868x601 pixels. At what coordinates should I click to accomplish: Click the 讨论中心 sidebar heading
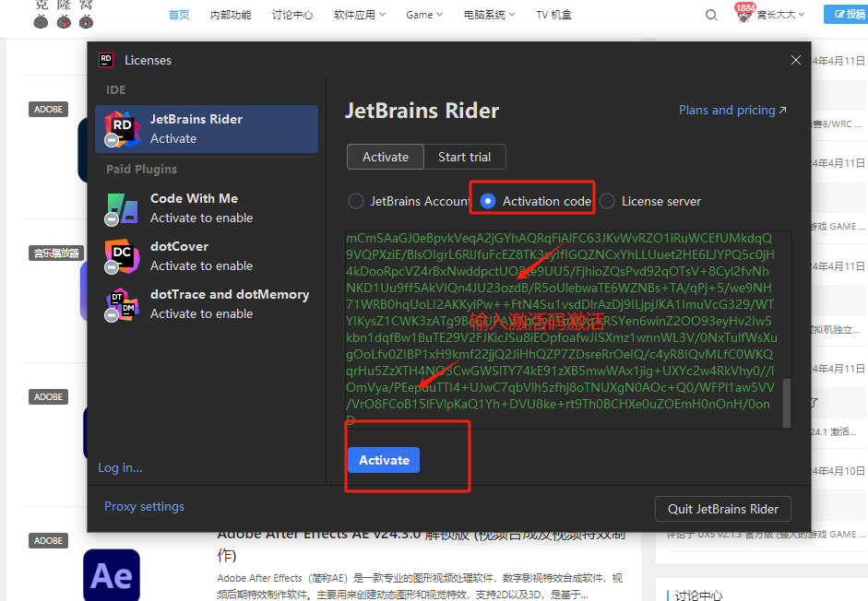698,595
